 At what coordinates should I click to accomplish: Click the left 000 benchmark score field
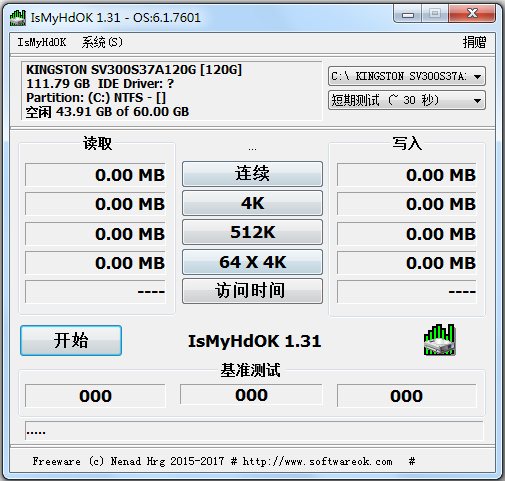coord(95,396)
